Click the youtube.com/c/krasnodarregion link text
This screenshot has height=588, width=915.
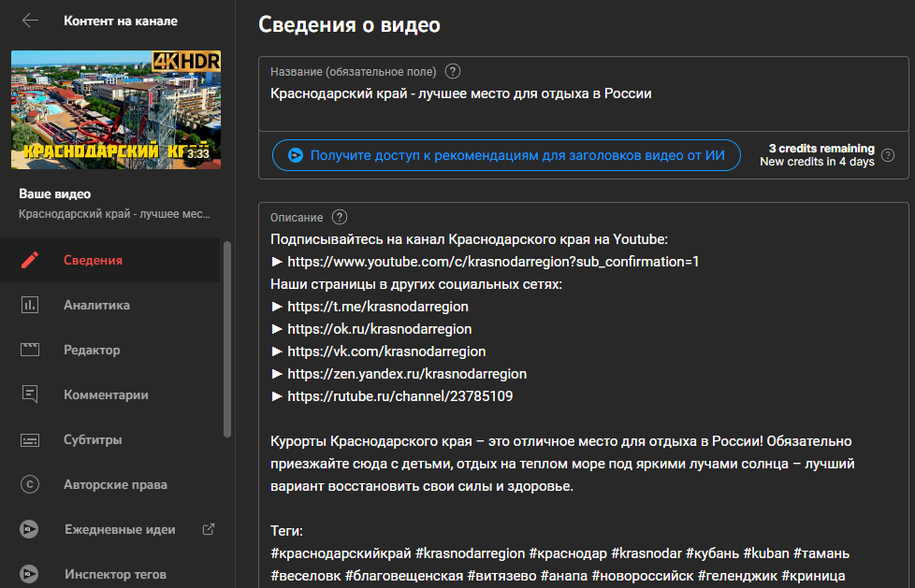pyautogui.click(x=493, y=262)
